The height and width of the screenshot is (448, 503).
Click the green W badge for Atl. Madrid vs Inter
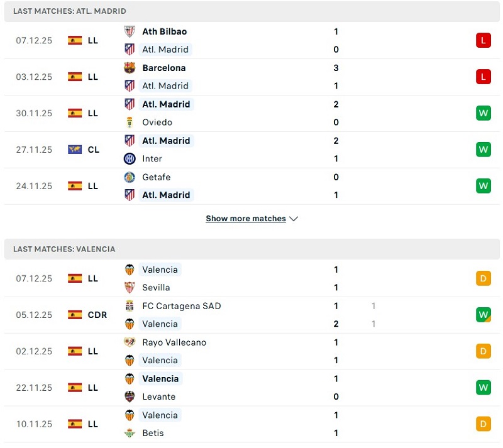click(x=483, y=150)
